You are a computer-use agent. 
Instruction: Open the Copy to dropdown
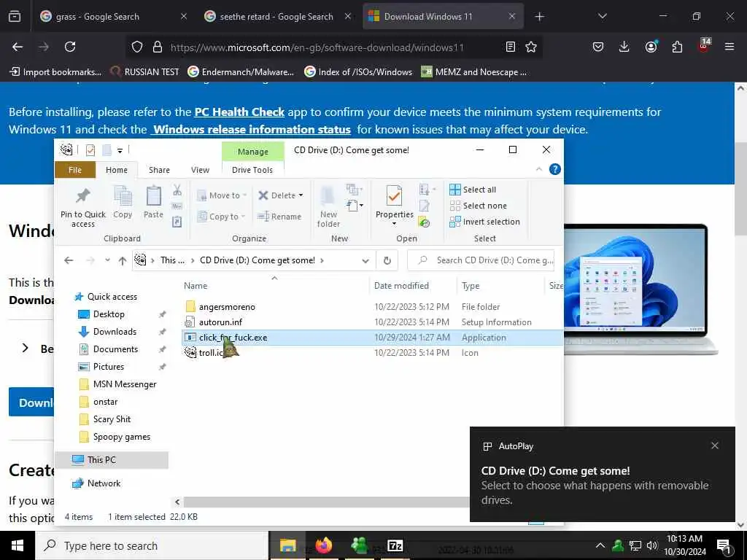(x=221, y=217)
